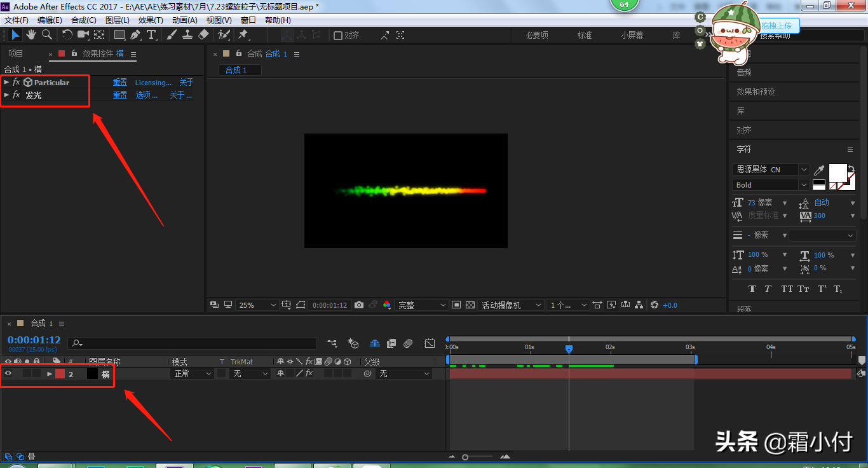Image resolution: width=868 pixels, height=468 pixels.
Task: Toggle frame blending for the timeline
Action: click(391, 343)
